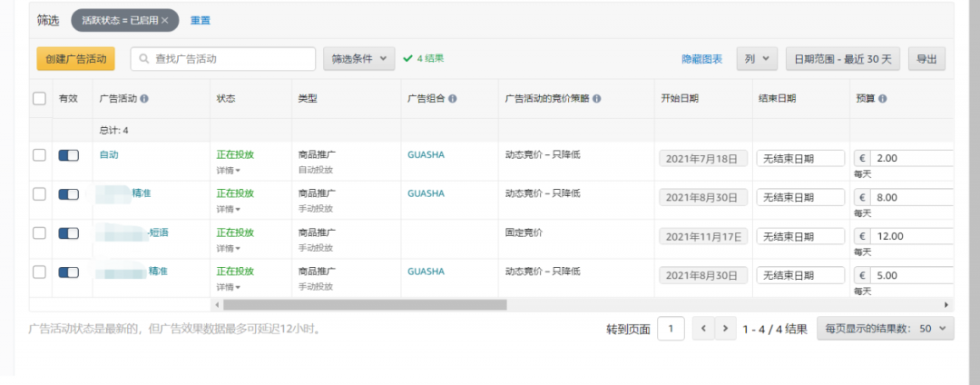Remove the 活跃状态 = 已启用 filter chip

pos(165,21)
